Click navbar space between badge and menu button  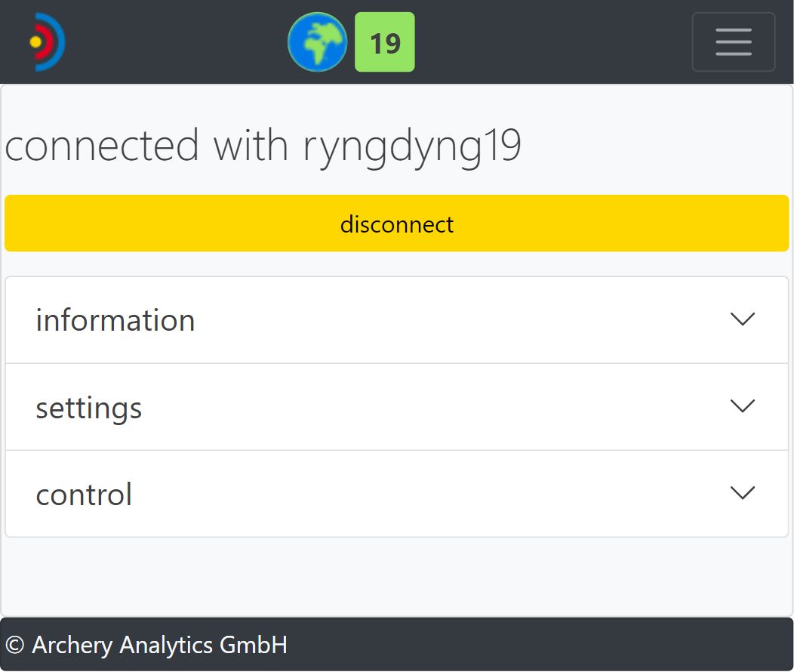(552, 42)
